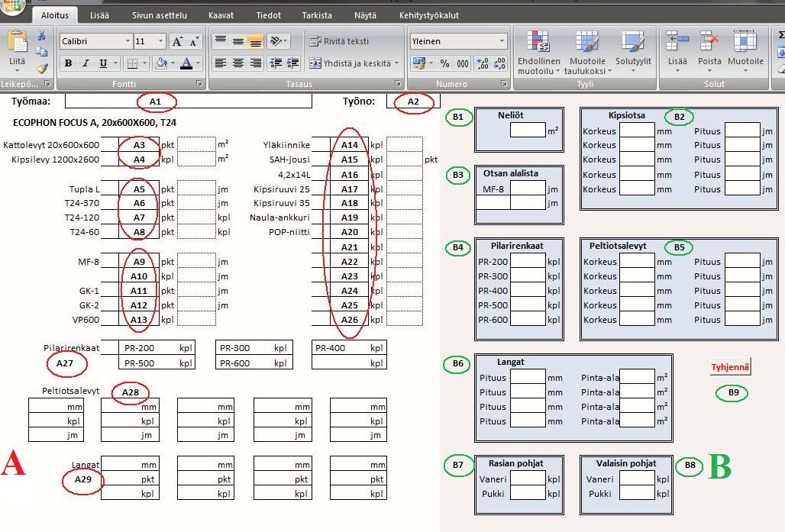Viewport: 785px width, 532px height.
Task: Click the Cut scissors icon
Action: coord(42,36)
